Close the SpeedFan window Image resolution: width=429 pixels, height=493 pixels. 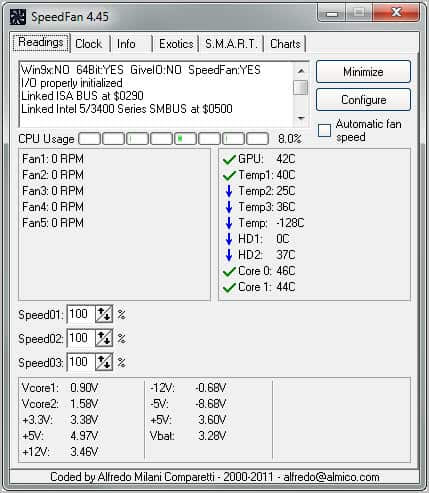coord(396,13)
